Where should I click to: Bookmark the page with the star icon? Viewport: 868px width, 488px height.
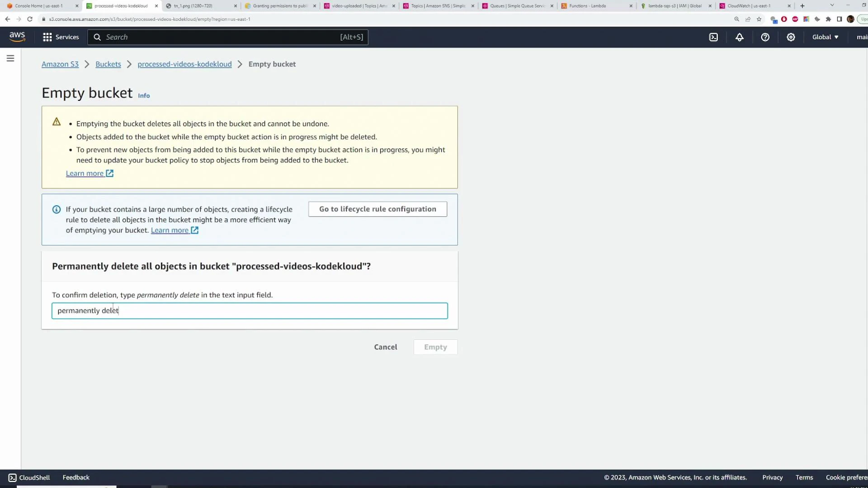(759, 19)
